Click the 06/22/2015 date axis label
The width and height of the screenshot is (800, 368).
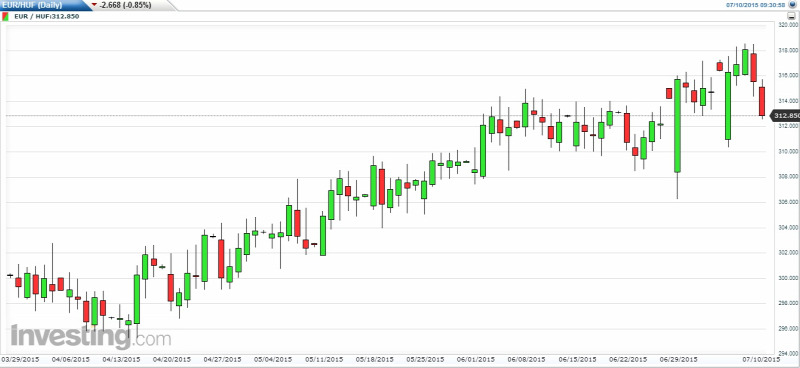click(628, 360)
